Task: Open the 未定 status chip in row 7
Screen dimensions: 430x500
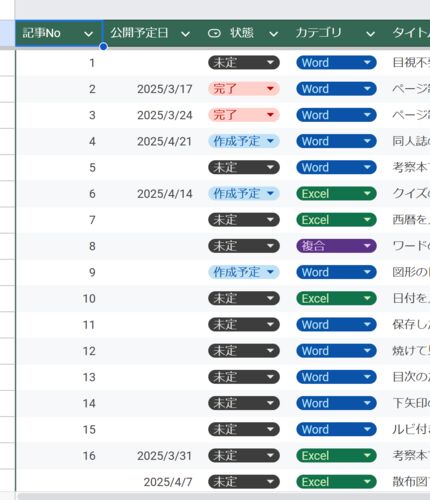Action: point(244,220)
